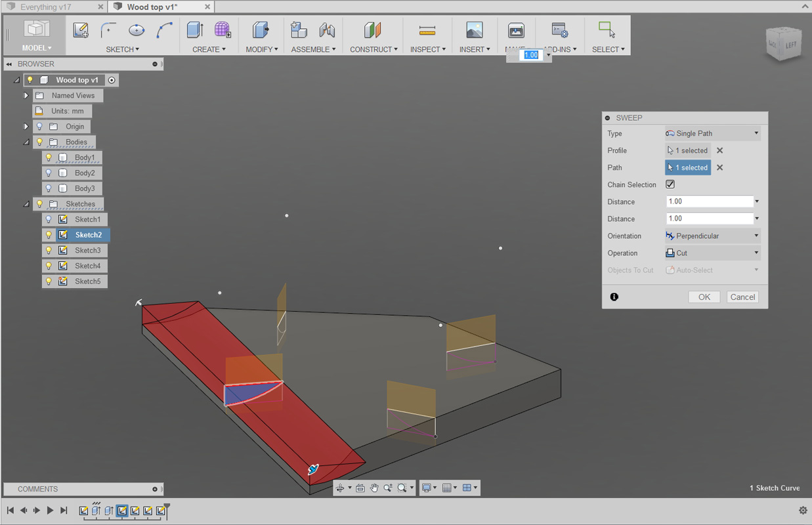Click the Measure ruler icon under INSPECT
The image size is (812, 525).
click(427, 30)
